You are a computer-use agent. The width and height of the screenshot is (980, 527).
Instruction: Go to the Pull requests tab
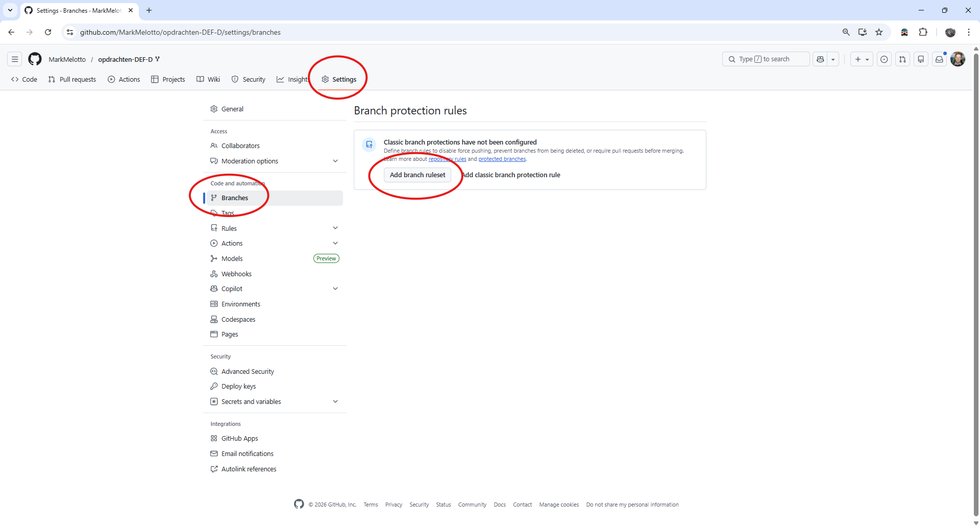click(x=72, y=79)
